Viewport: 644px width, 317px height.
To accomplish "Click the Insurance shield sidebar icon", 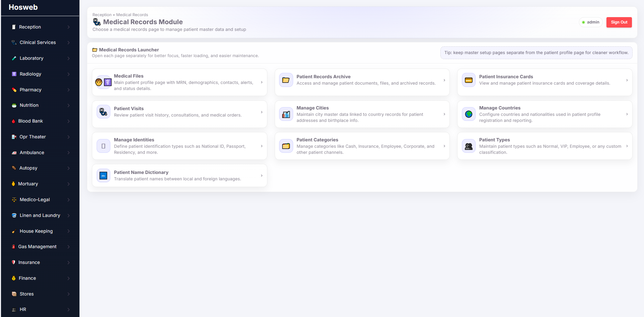I will point(13,262).
